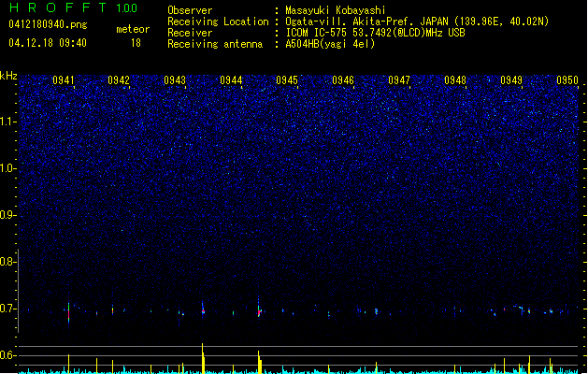The height and width of the screenshot is (374, 588).
Task: Click the 0942 time marker
Action: pos(119,80)
